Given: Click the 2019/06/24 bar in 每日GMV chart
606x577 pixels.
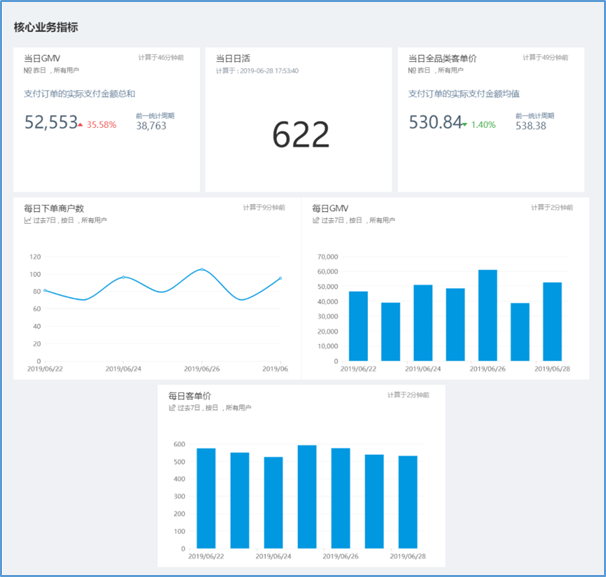Looking at the screenshot, I should coord(423,323).
